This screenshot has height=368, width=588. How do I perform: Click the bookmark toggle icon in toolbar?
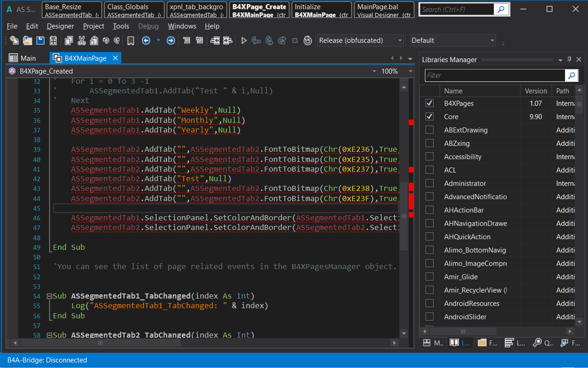coord(130,40)
